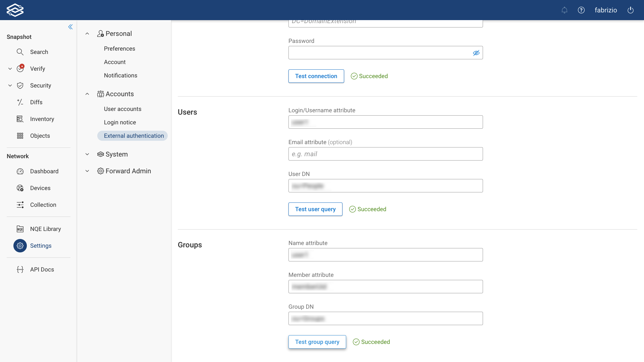Click the Test group query button
The height and width of the screenshot is (362, 644).
pyautogui.click(x=317, y=342)
